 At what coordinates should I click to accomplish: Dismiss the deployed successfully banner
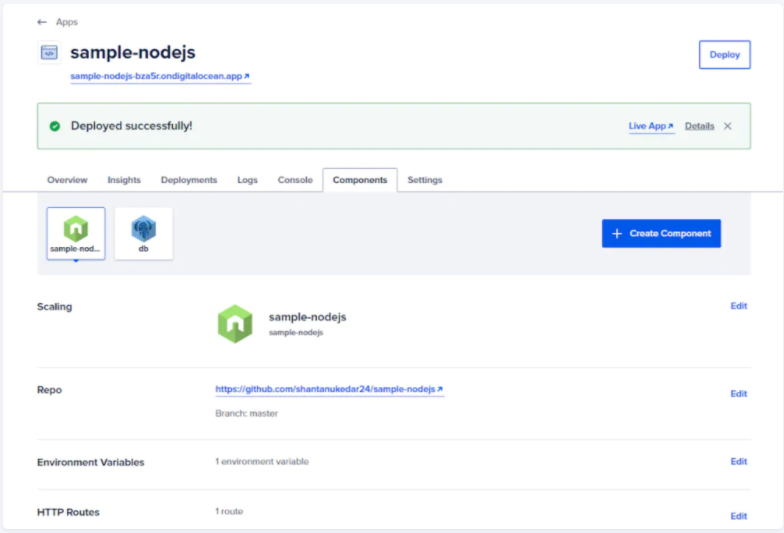(728, 126)
